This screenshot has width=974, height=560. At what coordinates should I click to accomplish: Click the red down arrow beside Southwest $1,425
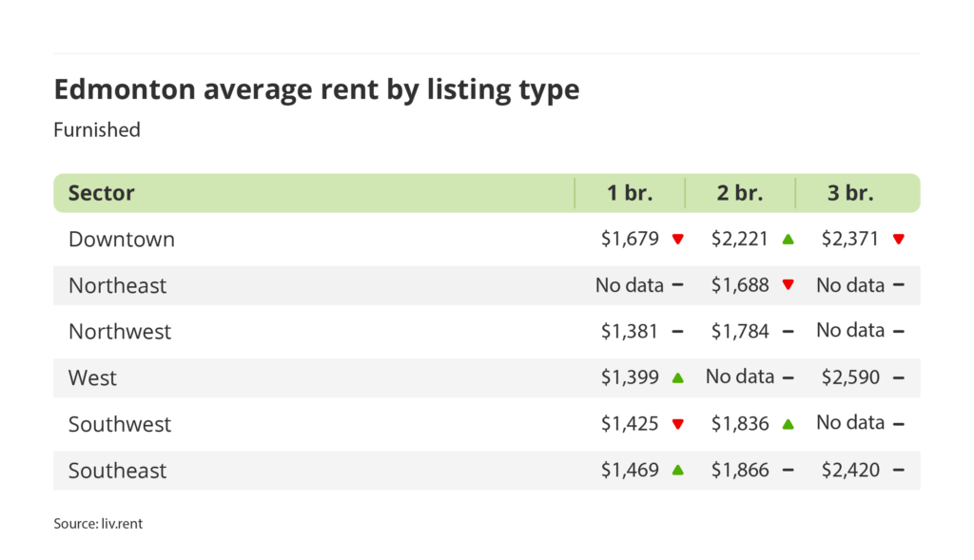click(x=677, y=424)
